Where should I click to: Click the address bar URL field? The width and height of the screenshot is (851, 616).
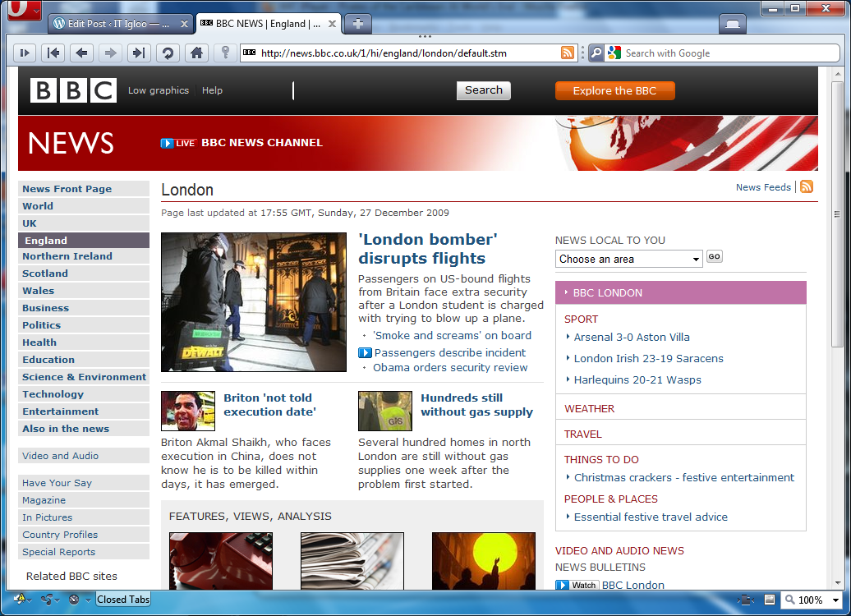[x=410, y=53]
